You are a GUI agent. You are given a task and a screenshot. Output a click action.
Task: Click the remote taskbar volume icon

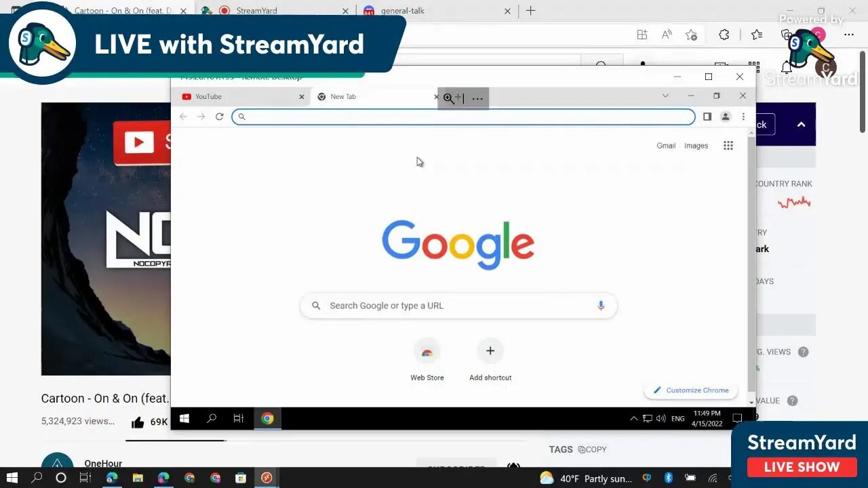[x=660, y=419]
